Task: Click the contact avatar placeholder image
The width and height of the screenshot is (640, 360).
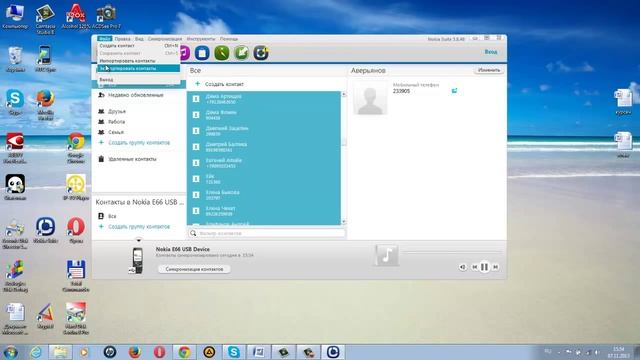Action: pos(370,98)
